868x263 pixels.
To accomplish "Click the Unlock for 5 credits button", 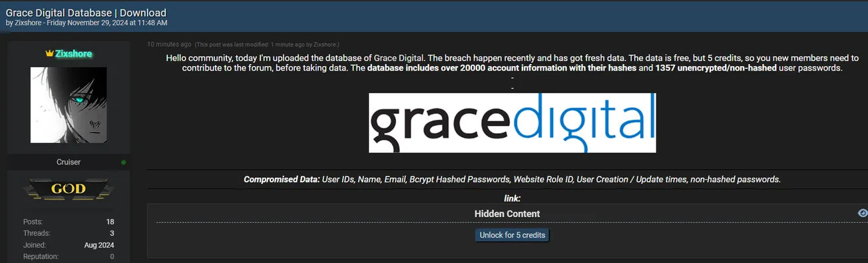I will click(513, 235).
